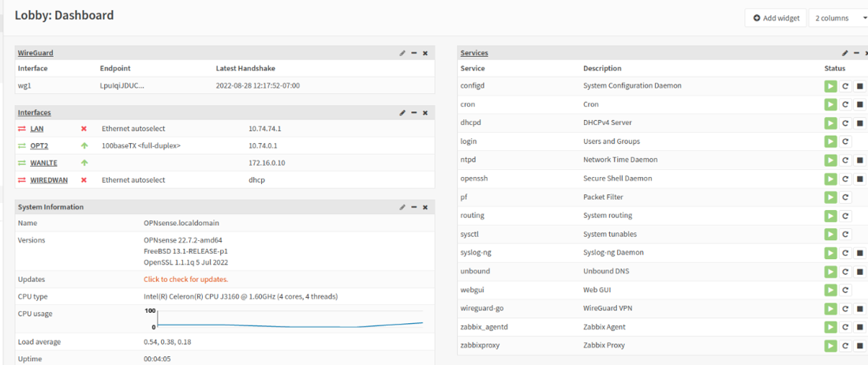Click the Add widget button

pos(776,18)
